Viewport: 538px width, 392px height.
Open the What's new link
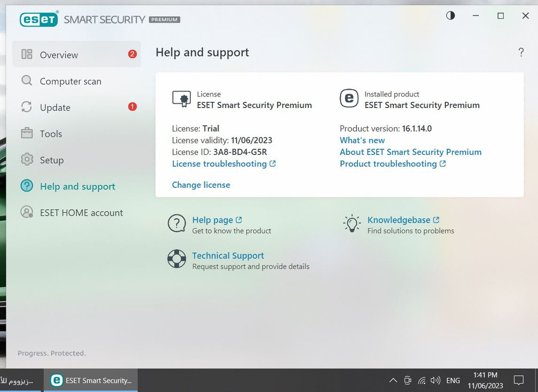pyautogui.click(x=362, y=140)
